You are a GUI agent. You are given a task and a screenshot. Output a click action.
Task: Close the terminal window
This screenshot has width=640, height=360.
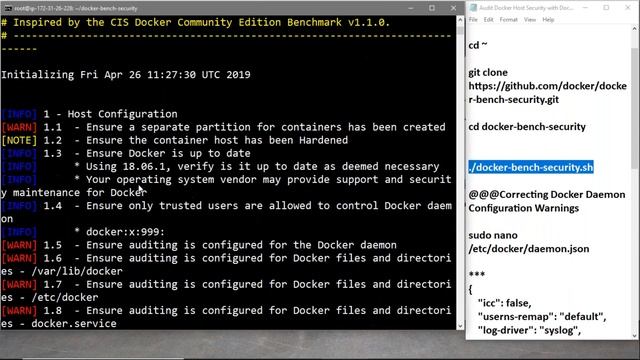pyautogui.click(x=453, y=8)
